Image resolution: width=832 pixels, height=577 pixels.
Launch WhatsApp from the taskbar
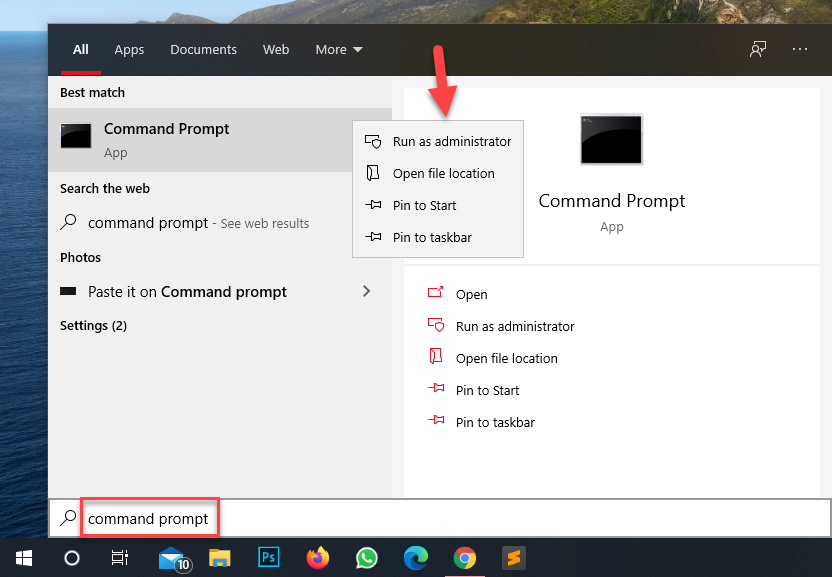coord(367,557)
